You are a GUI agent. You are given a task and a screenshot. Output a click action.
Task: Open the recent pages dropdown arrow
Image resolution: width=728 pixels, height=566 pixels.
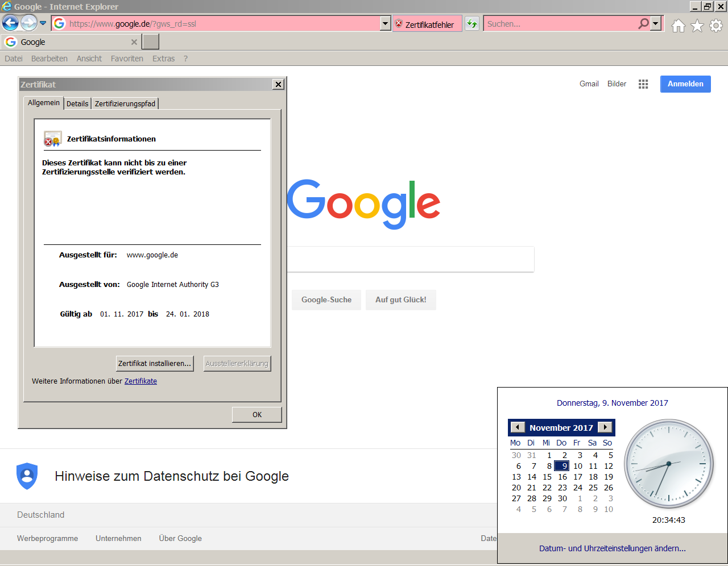coord(43,23)
